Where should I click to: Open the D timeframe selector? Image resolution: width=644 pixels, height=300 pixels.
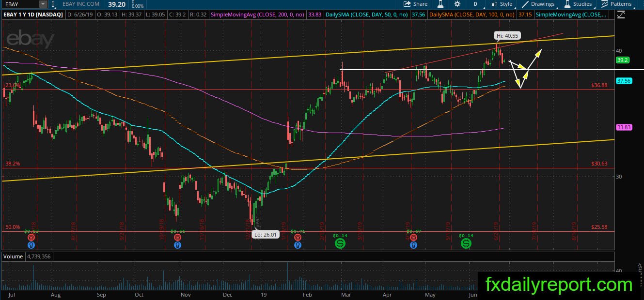pos(476,4)
